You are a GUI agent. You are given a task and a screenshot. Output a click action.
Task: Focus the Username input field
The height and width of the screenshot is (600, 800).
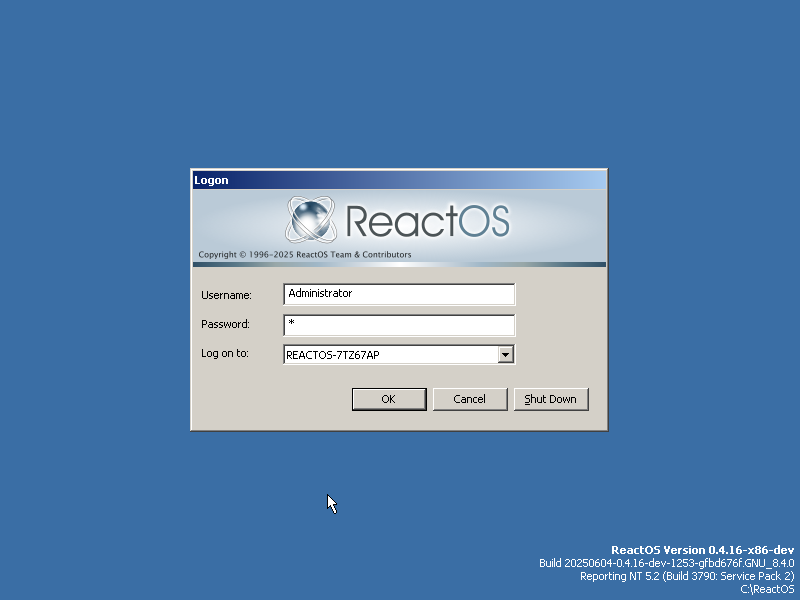(399, 294)
